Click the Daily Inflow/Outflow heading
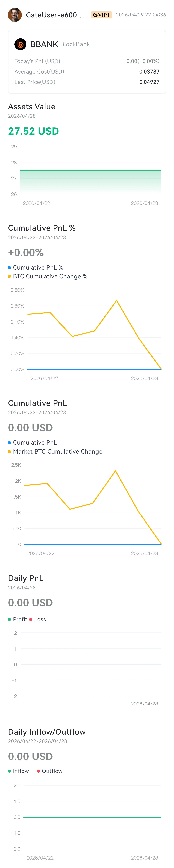Image resolution: width=174 pixels, height=868 pixels. [x=47, y=732]
